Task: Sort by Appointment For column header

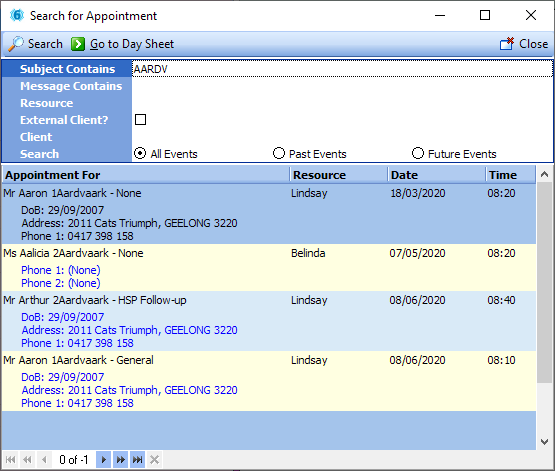Action: tap(146, 175)
